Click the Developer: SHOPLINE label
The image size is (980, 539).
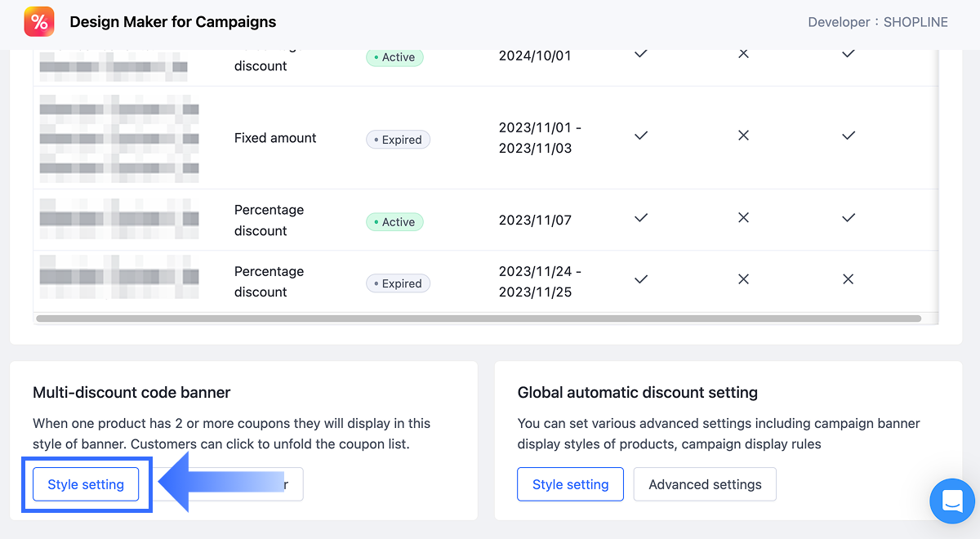click(878, 22)
